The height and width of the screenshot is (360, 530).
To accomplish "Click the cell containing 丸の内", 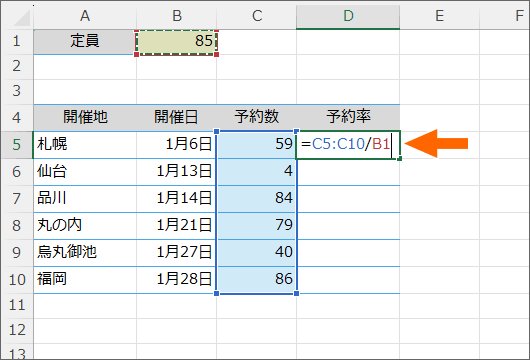I will click(x=85, y=226).
